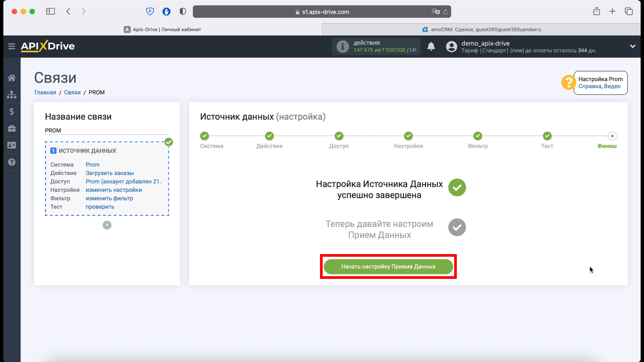This screenshot has height=362, width=644.
Task: Click the privacy shield icon
Action: 183,12
